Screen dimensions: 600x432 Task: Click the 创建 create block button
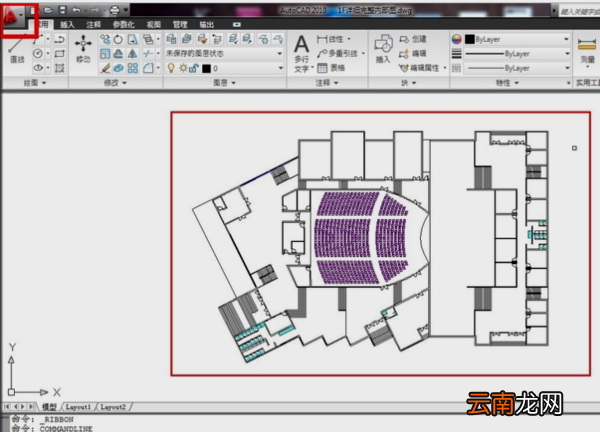(x=413, y=39)
